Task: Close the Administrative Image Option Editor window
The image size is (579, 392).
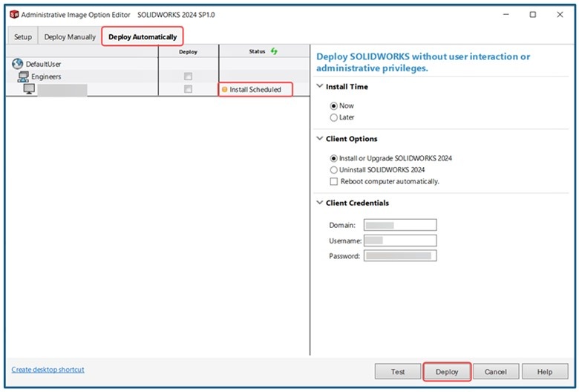Action: point(560,14)
